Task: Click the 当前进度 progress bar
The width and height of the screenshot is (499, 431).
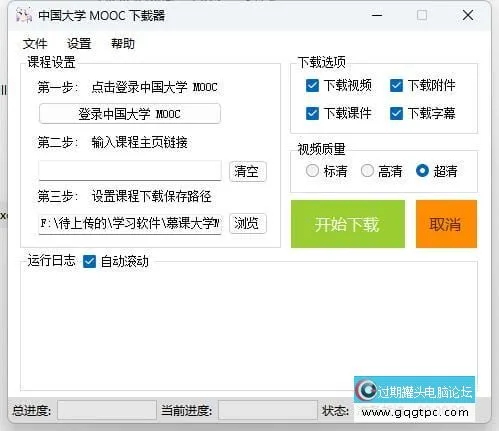Action: pyautogui.click(x=268, y=410)
